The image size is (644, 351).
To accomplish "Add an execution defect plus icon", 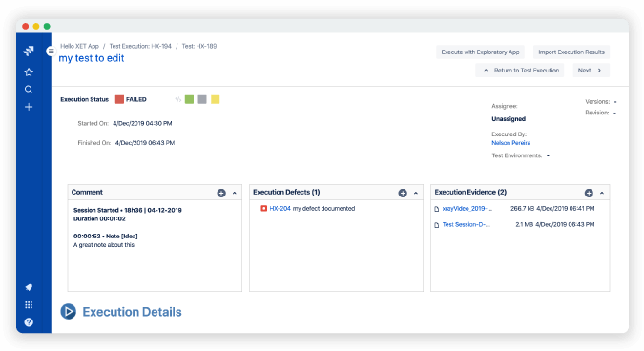I will [403, 193].
